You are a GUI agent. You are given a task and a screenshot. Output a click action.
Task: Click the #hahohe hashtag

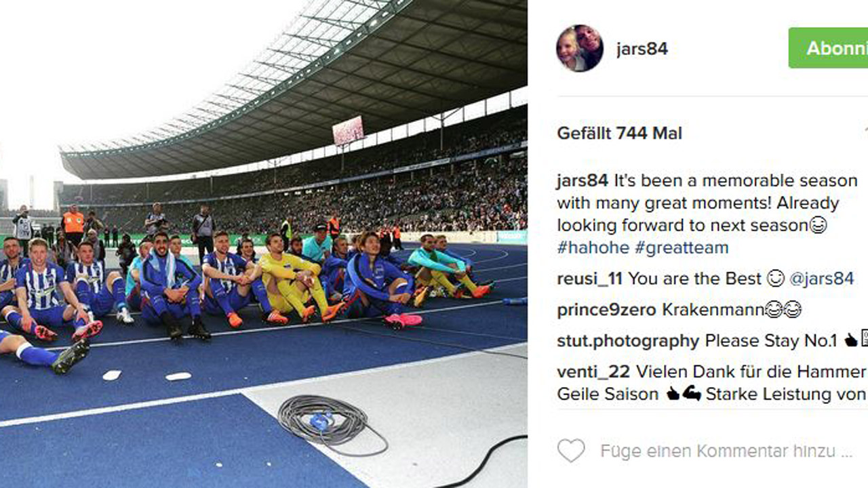point(593,247)
